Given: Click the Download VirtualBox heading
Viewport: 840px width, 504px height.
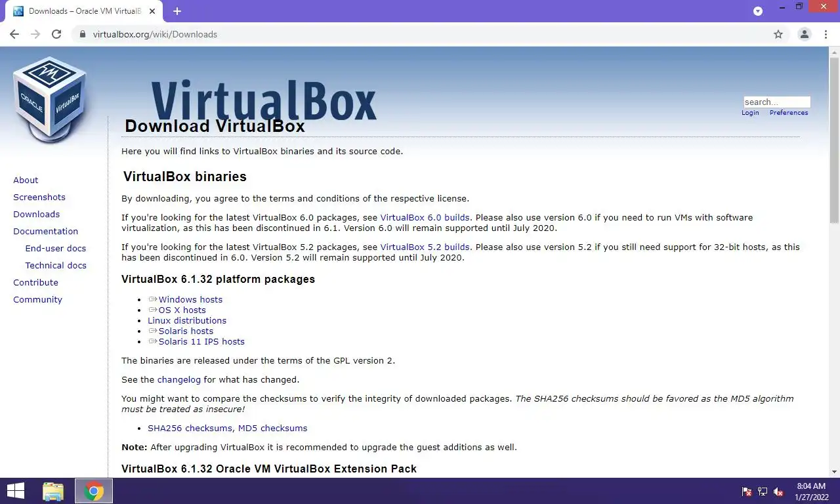Looking at the screenshot, I should [215, 126].
